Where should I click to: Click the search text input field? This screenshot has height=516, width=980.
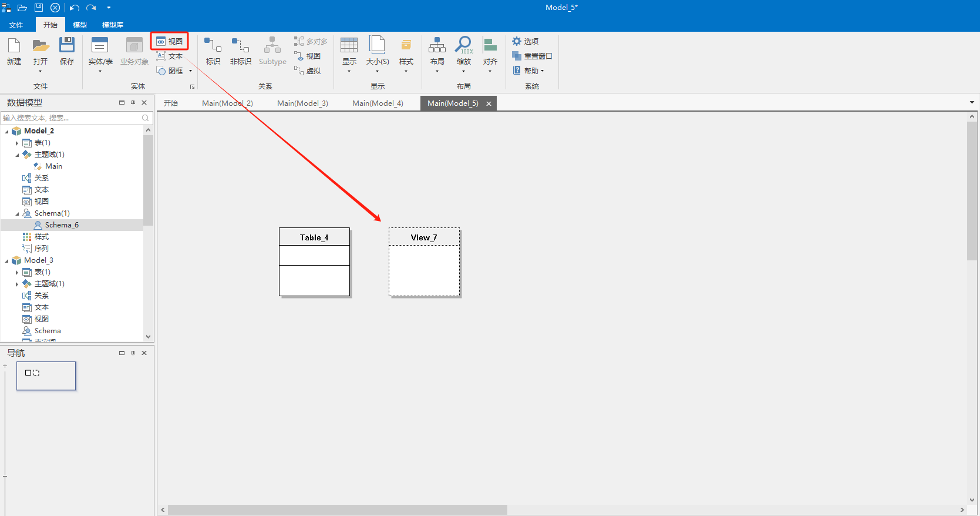click(70, 118)
